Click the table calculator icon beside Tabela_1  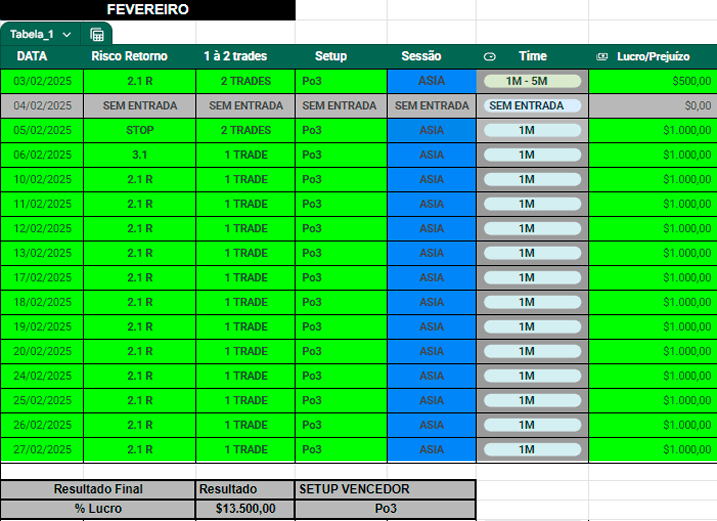(x=97, y=34)
